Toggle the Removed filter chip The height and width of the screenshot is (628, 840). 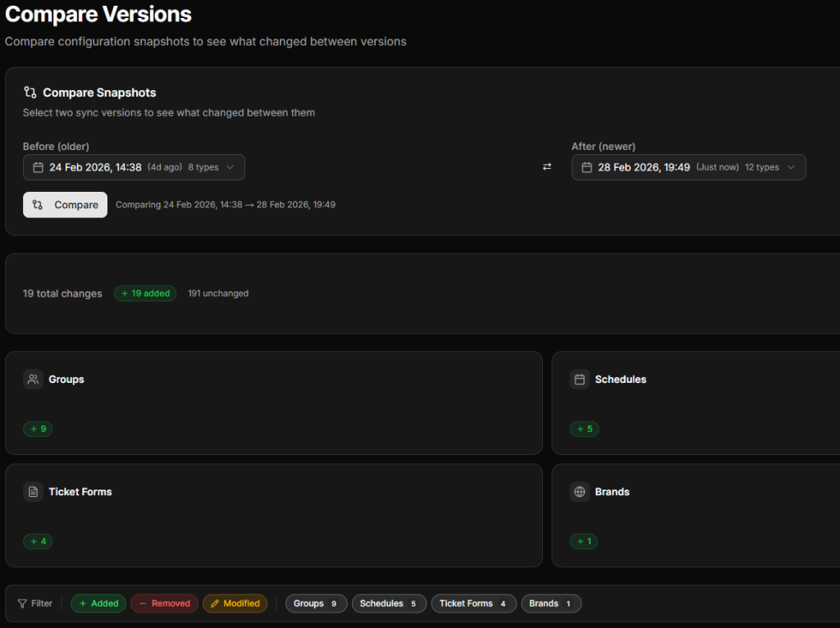tap(164, 603)
